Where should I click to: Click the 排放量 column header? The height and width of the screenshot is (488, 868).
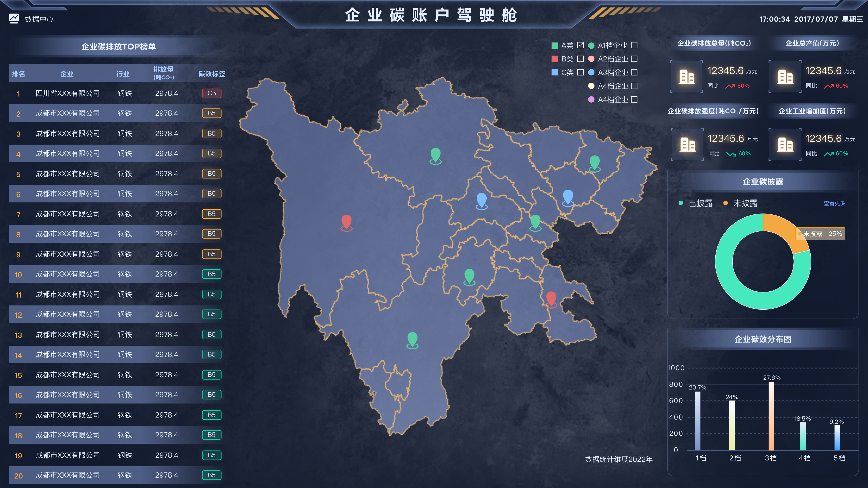163,73
